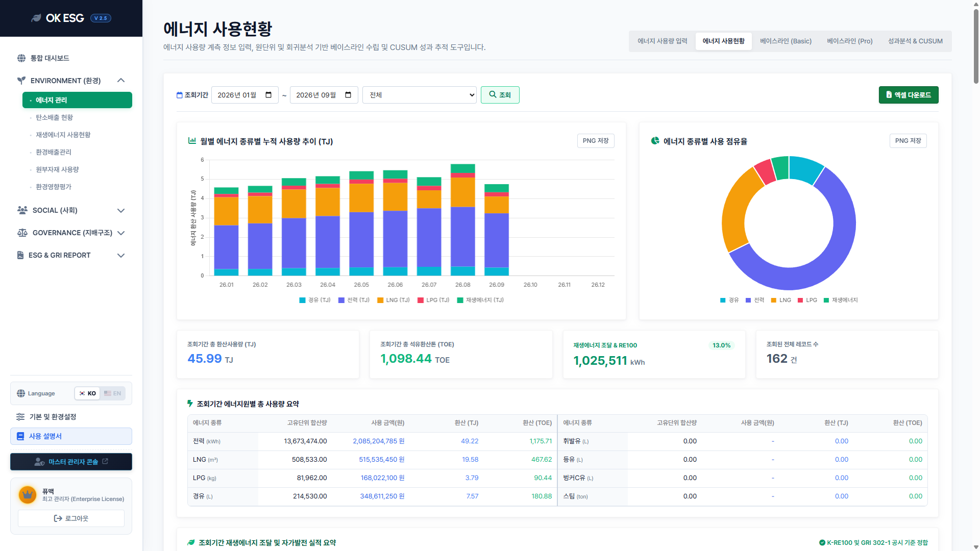Click the purple 전력 bar segment for 26.08

point(462,237)
